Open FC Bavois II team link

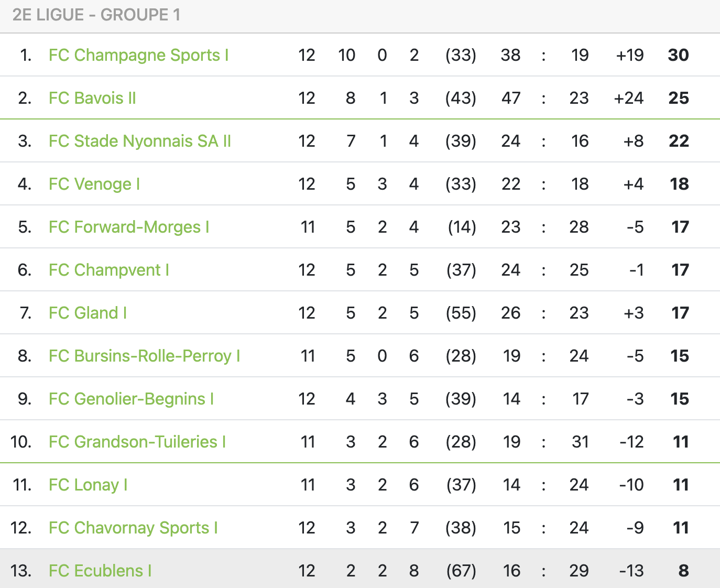pyautogui.click(x=92, y=98)
